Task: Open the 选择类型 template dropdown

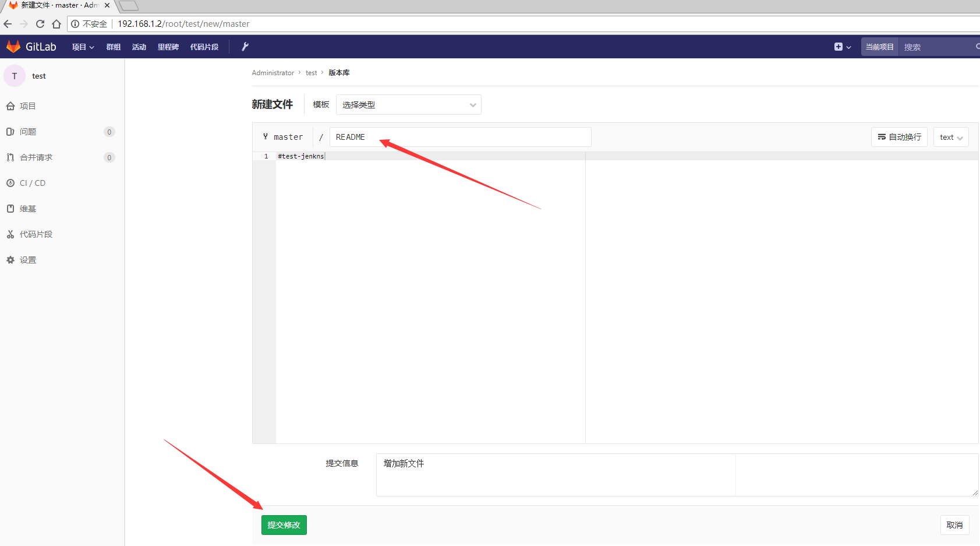Action: point(409,105)
